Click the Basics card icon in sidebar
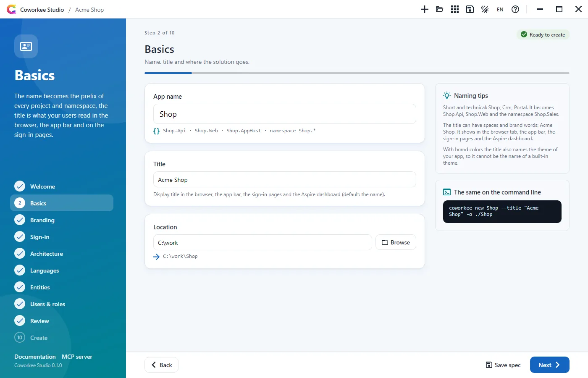The image size is (588, 378). 26,46
